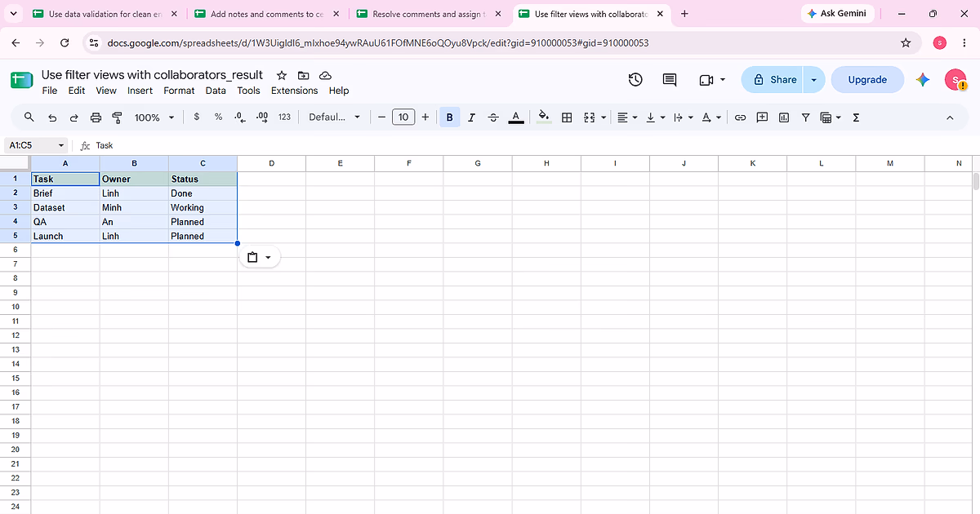This screenshot has width=980, height=514.
Task: Open version history clock icon
Action: [635, 79]
